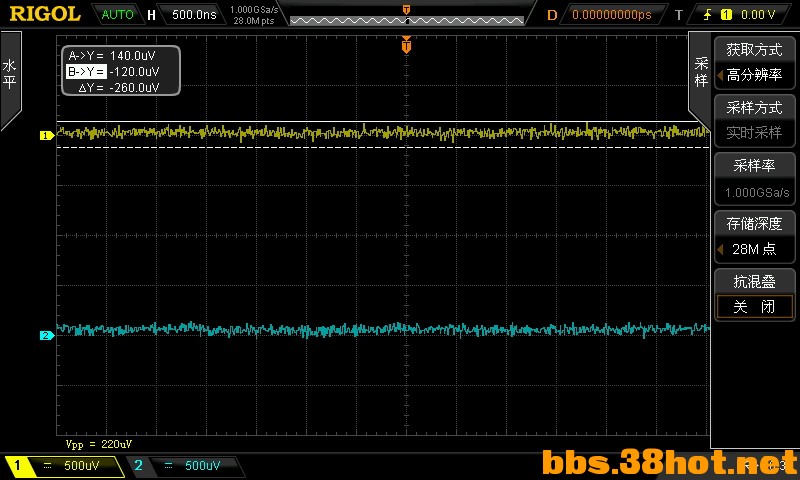Click the RIGOL logo
800x480 pixels.
pyautogui.click(x=45, y=14)
